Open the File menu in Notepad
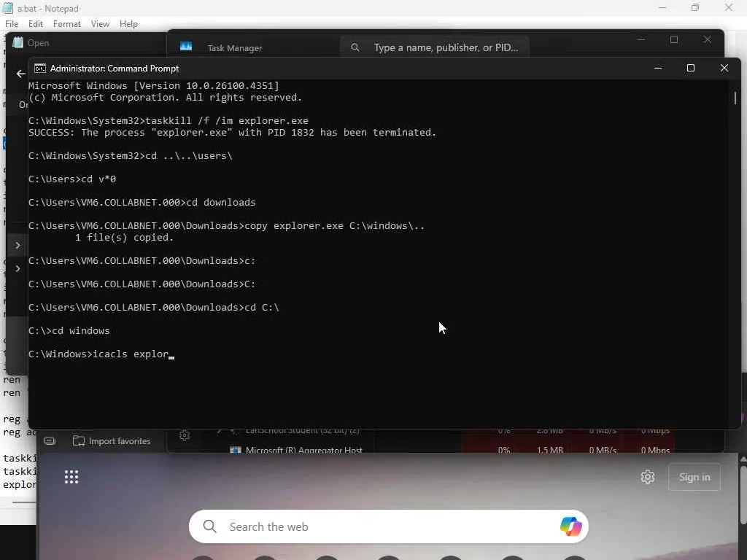The height and width of the screenshot is (560, 747). [12, 24]
